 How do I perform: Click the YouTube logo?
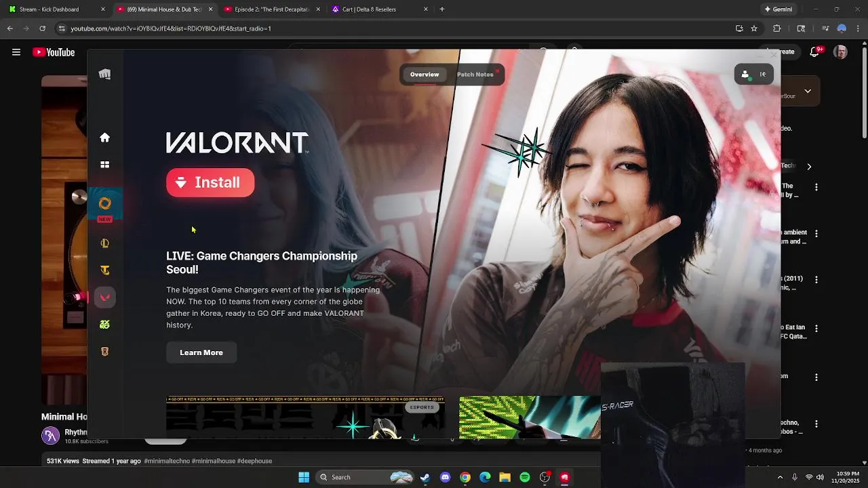click(54, 52)
